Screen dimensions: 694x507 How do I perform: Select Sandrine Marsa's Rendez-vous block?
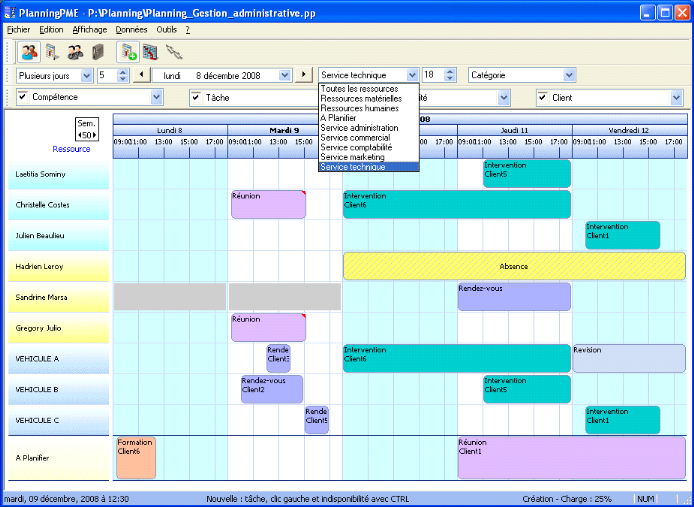[x=514, y=297]
